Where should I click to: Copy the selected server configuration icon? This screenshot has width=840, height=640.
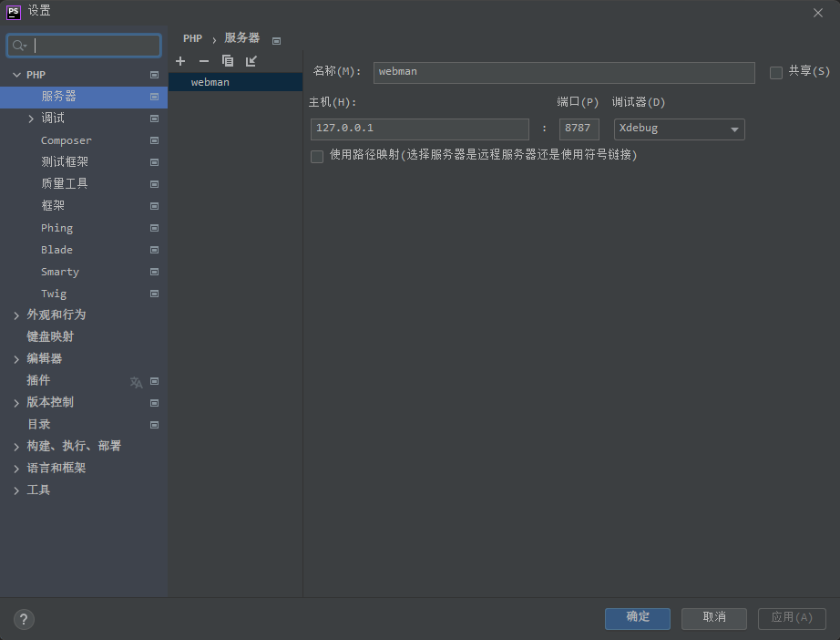[x=228, y=61]
